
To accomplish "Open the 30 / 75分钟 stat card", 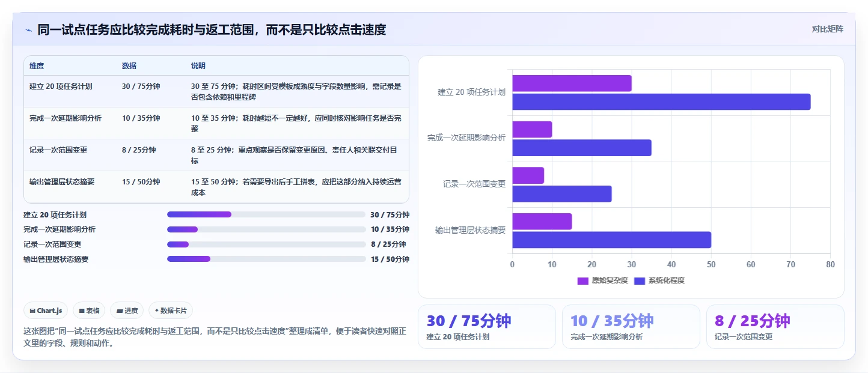I will (x=487, y=327).
